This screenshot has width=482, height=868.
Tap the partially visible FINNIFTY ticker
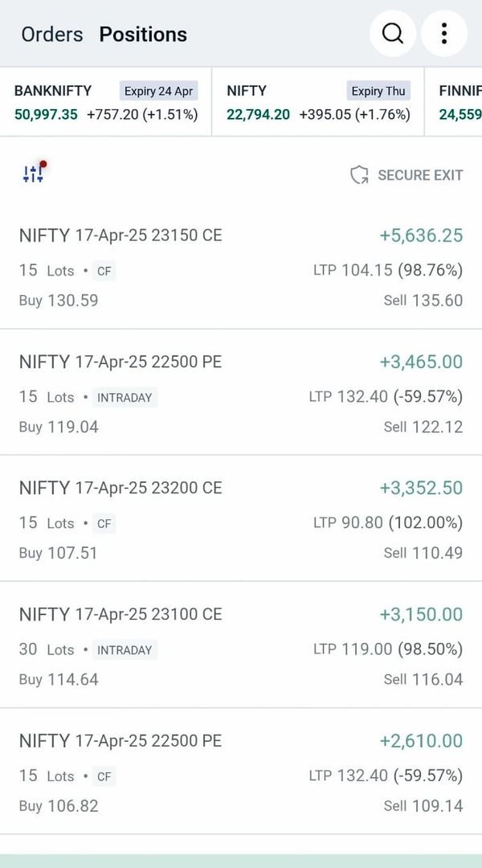(460, 102)
